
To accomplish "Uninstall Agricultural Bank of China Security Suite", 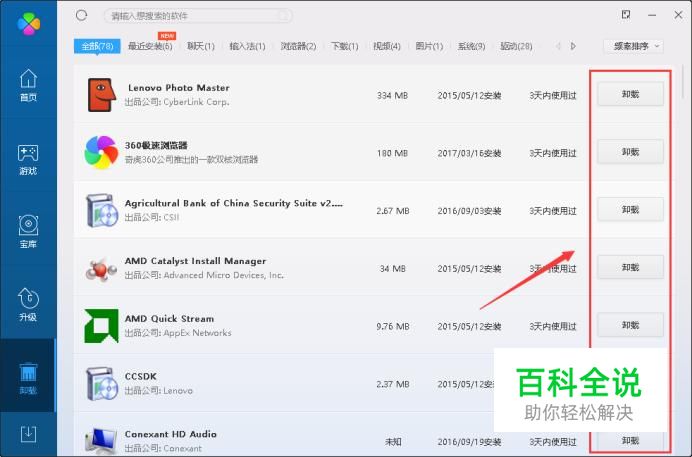I will click(630, 210).
